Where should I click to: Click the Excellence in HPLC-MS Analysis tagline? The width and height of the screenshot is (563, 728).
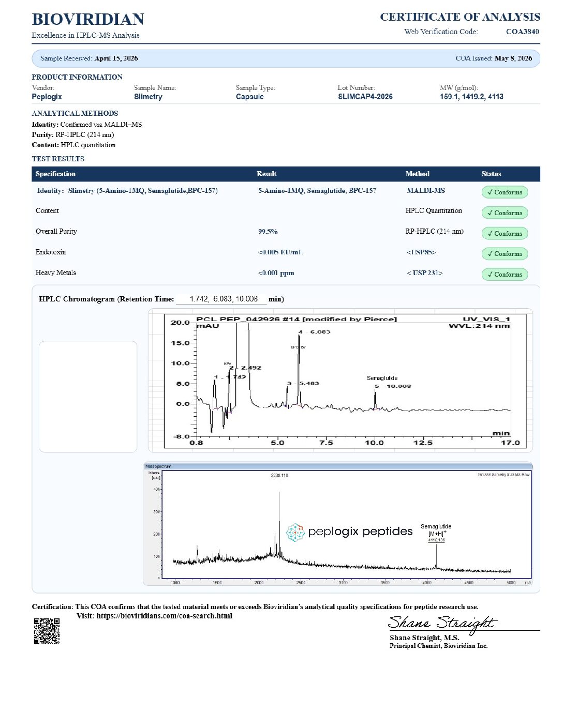[x=85, y=35]
